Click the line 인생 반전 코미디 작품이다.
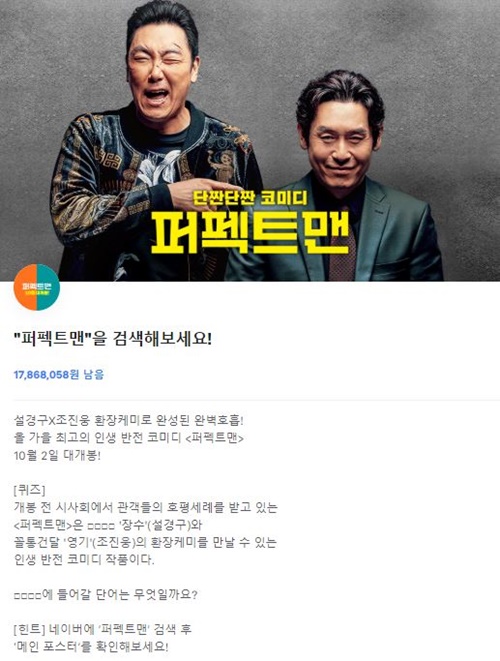Screen dimensions: 500x661 tap(84, 560)
